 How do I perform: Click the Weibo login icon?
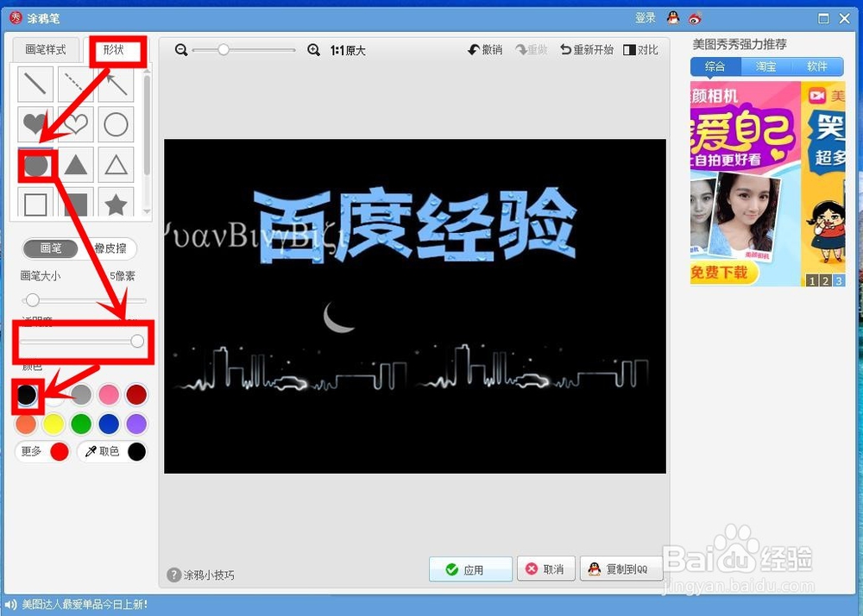(x=695, y=18)
